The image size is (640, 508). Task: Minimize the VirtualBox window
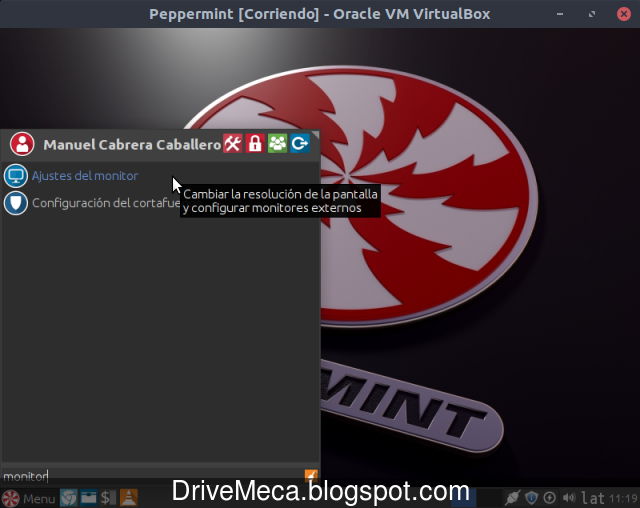pyautogui.click(x=560, y=14)
